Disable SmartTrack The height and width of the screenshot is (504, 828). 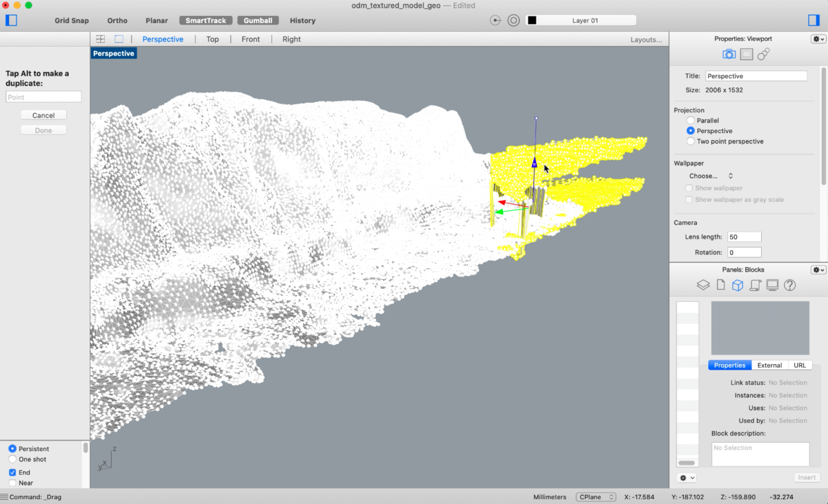206,21
